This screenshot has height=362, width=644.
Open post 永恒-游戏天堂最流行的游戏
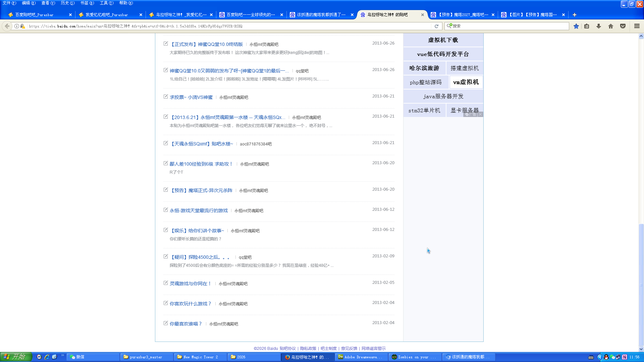point(199,210)
